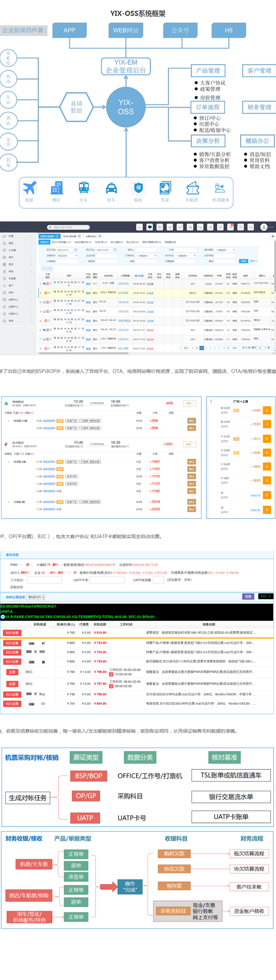Open the page-size dropdown showing 20
The width and height of the screenshot is (276, 980).
262,348
